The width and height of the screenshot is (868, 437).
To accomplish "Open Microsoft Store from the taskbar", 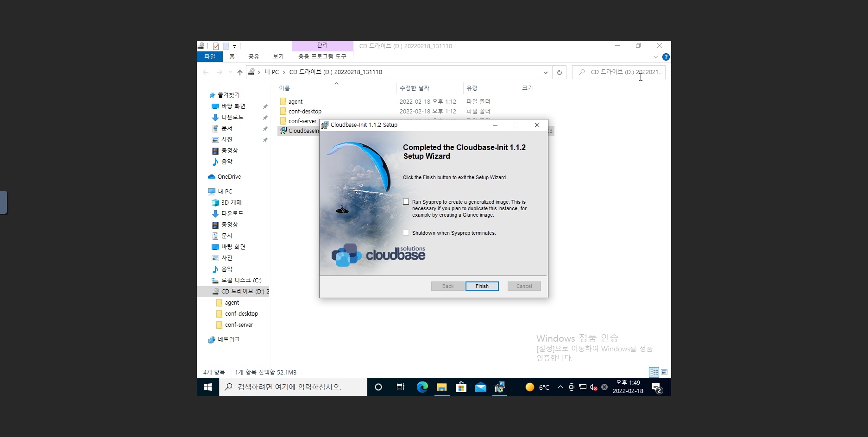I will click(461, 387).
